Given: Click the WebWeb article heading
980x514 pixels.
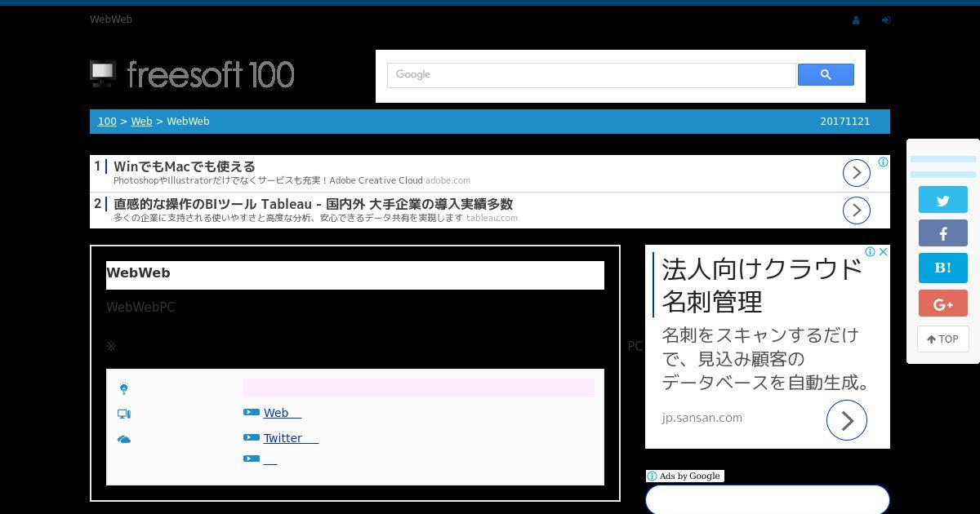Looking at the screenshot, I should point(138,273).
